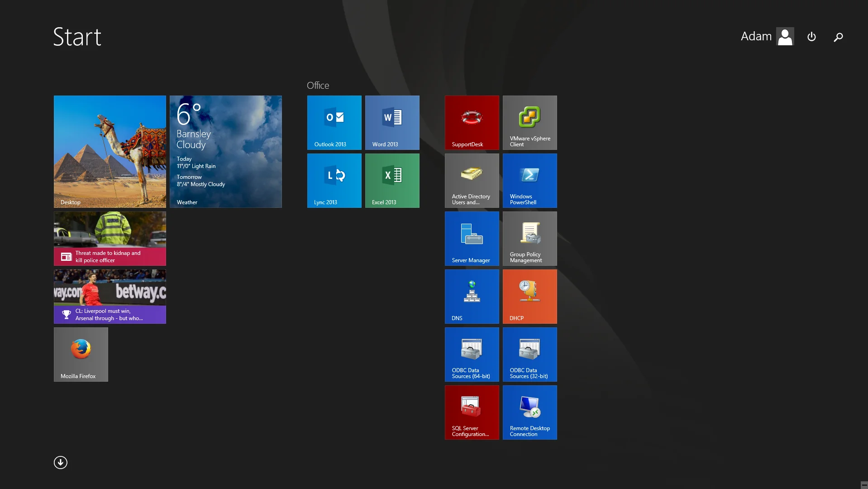868x489 pixels.
Task: Click the search magnifier icon
Action: click(x=838, y=37)
